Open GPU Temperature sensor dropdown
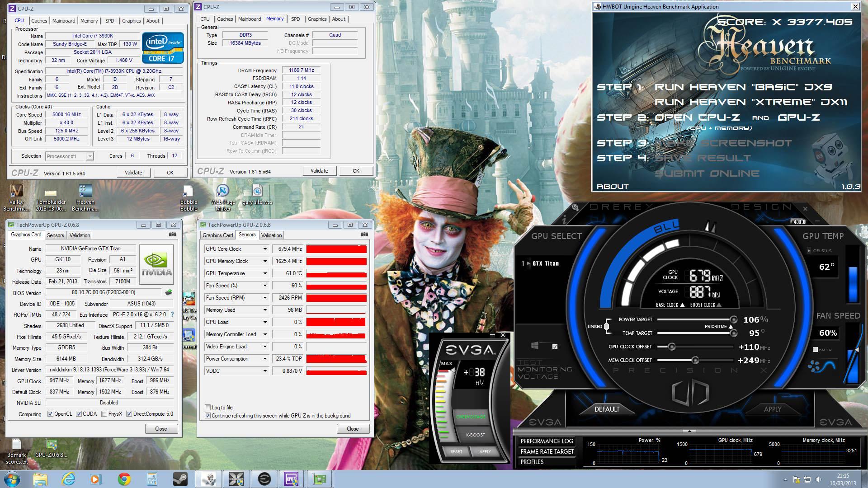868x488 pixels. coord(265,273)
